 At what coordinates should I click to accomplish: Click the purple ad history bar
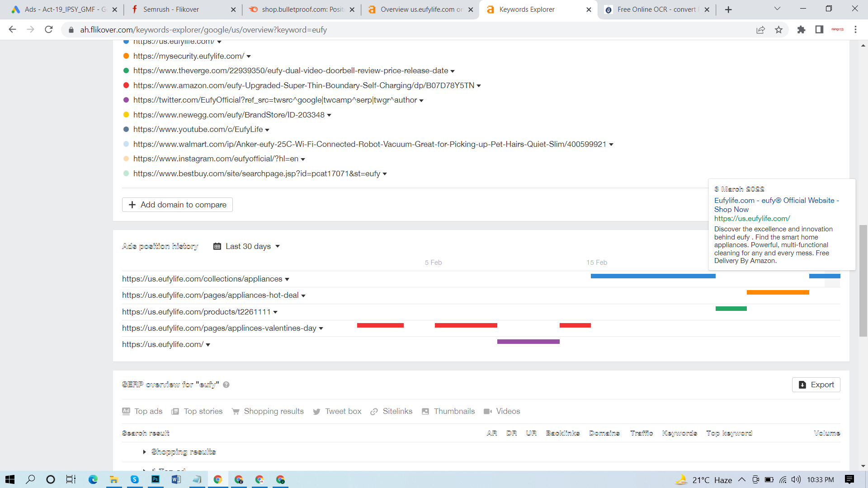(x=528, y=342)
